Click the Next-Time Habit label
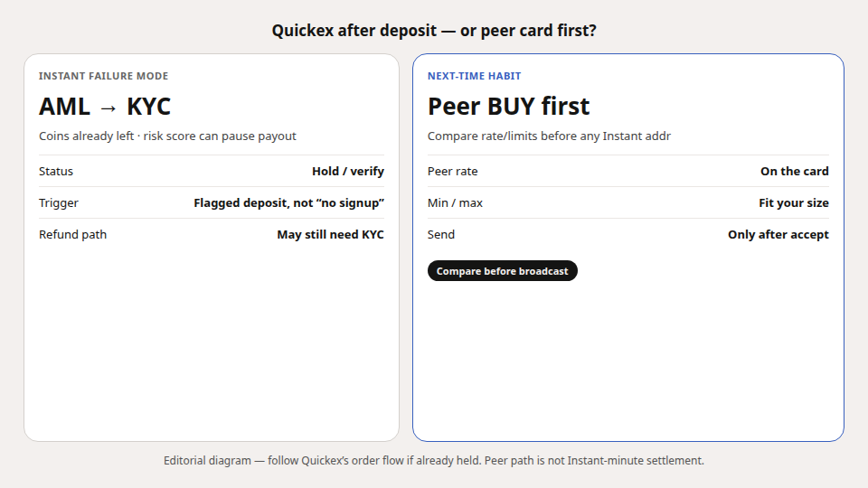 (475, 76)
